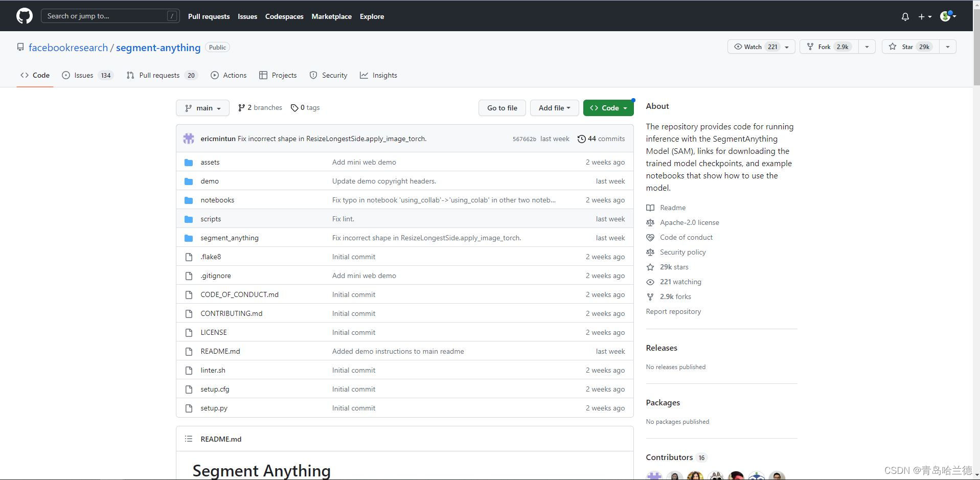The height and width of the screenshot is (480, 980).
Task: Click the Apache-2.0 license scale icon
Action: 650,222
